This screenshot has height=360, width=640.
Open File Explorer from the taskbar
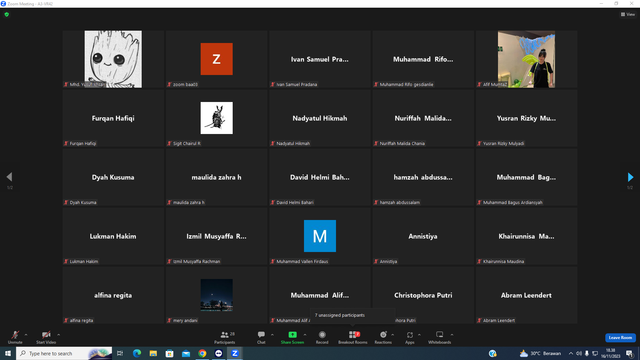(153, 353)
